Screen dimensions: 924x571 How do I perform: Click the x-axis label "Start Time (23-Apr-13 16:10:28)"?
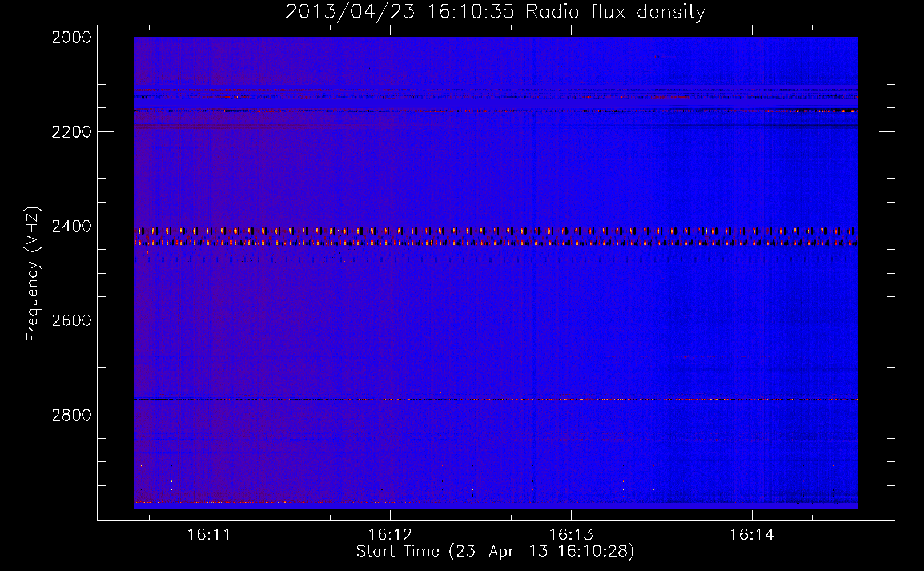(495, 552)
